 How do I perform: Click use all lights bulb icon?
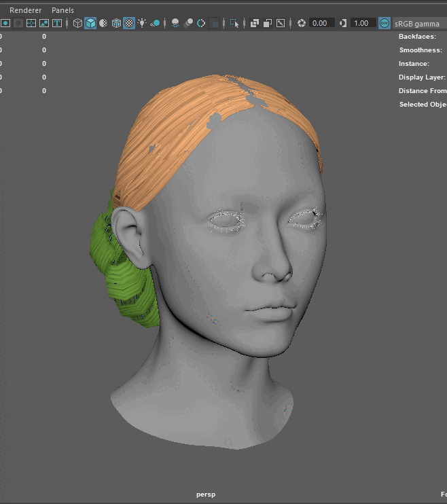[142, 23]
